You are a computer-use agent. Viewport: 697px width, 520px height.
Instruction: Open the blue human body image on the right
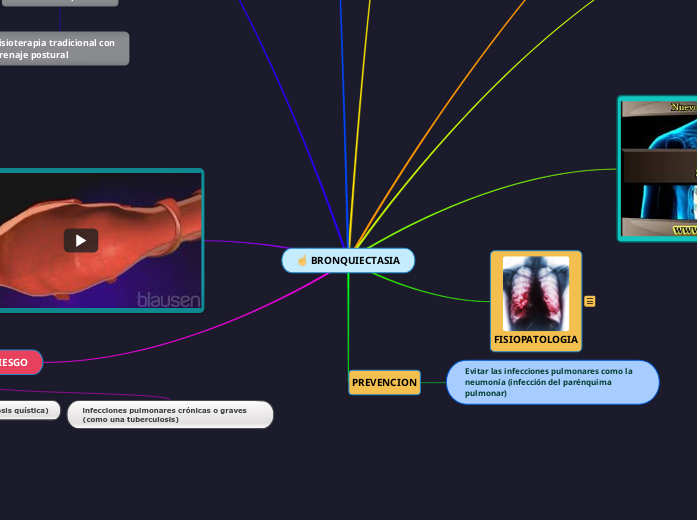tap(658, 168)
